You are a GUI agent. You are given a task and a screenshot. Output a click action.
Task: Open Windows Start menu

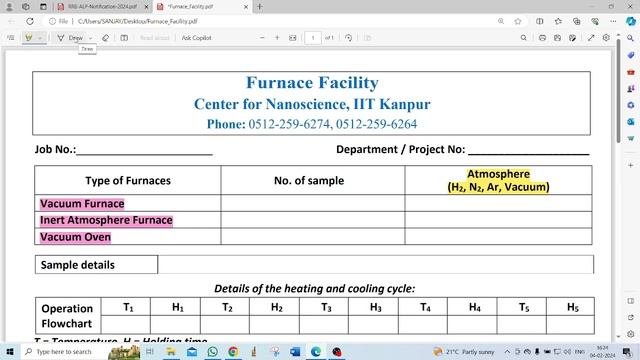(9, 351)
